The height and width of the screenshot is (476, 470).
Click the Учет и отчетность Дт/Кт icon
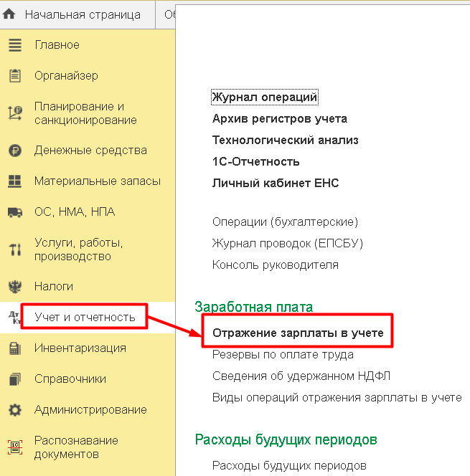[14, 318]
